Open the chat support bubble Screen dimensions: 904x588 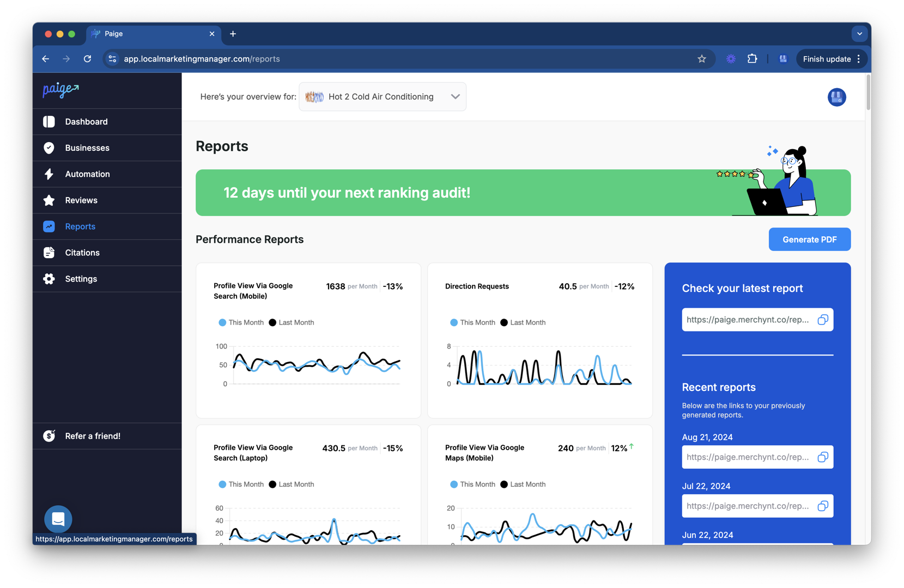point(58,519)
